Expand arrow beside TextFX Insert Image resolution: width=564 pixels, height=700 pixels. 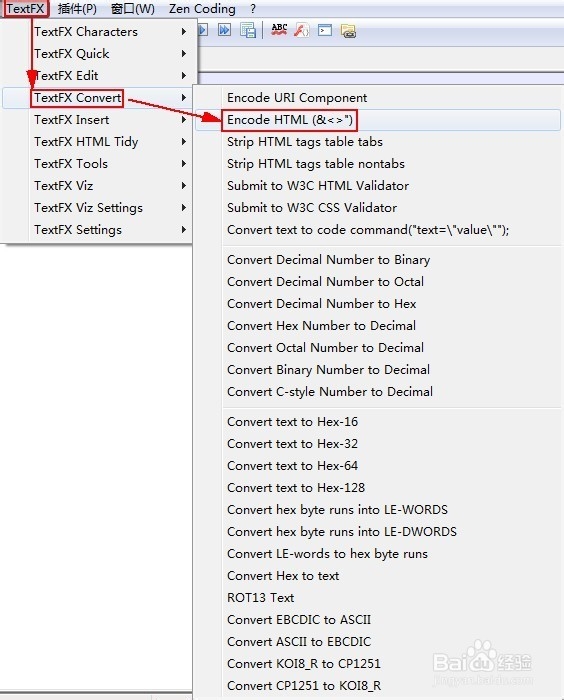(184, 120)
